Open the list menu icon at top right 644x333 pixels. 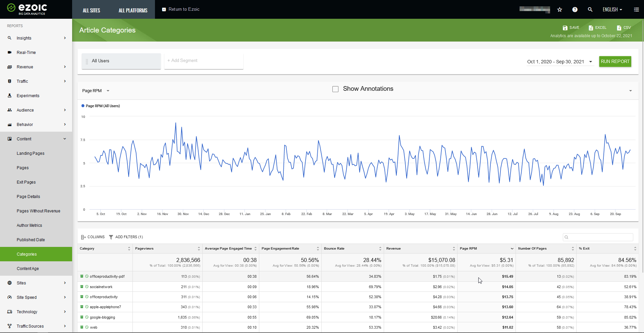636,10
